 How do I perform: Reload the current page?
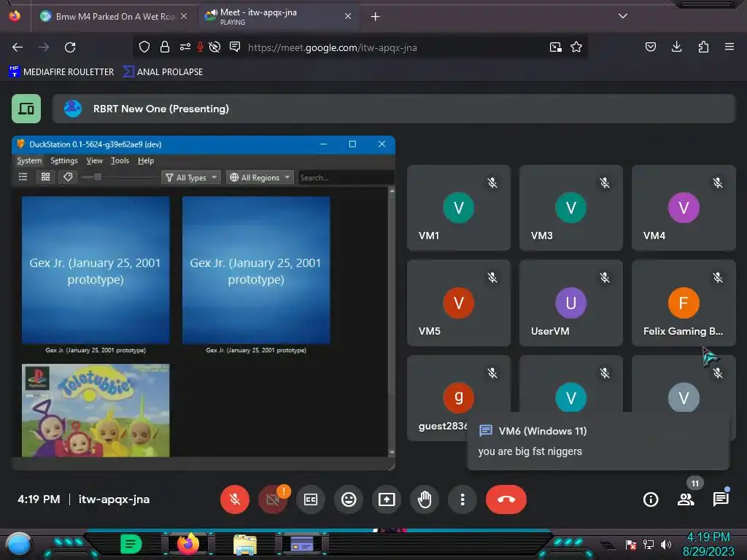click(x=70, y=47)
